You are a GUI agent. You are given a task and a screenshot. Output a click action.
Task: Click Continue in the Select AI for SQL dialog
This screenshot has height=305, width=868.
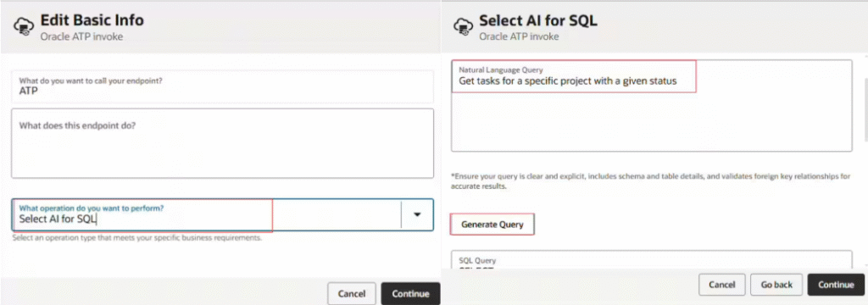[836, 285]
